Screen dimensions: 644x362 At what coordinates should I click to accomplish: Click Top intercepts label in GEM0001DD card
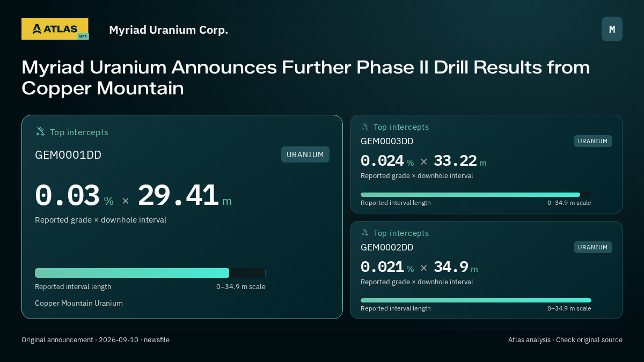tap(79, 132)
